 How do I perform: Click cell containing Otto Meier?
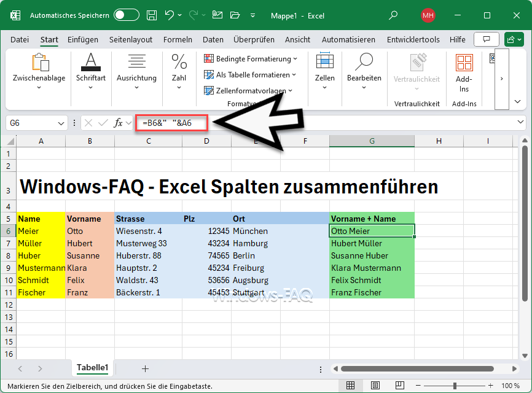[372, 231]
